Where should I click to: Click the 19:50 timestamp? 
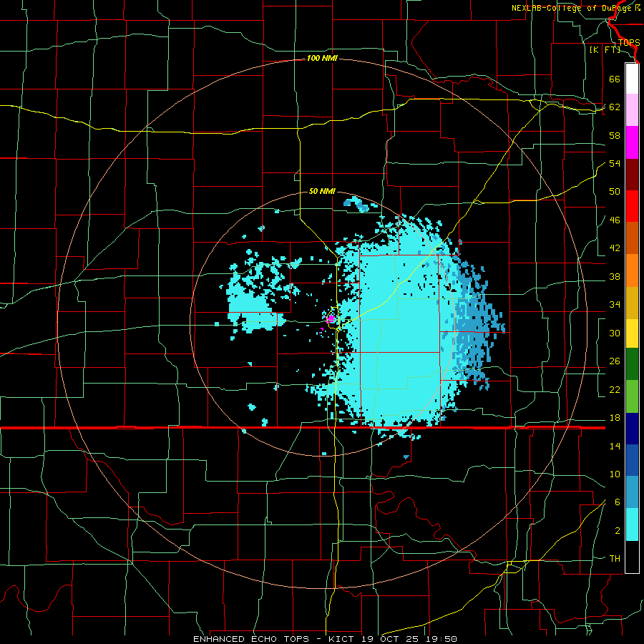pyautogui.click(x=442, y=639)
